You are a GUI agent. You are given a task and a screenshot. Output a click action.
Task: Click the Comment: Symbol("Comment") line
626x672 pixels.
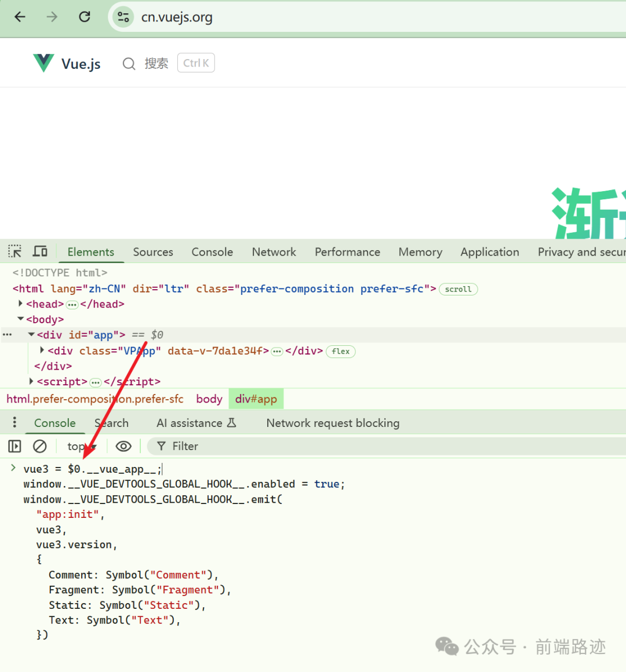click(134, 575)
